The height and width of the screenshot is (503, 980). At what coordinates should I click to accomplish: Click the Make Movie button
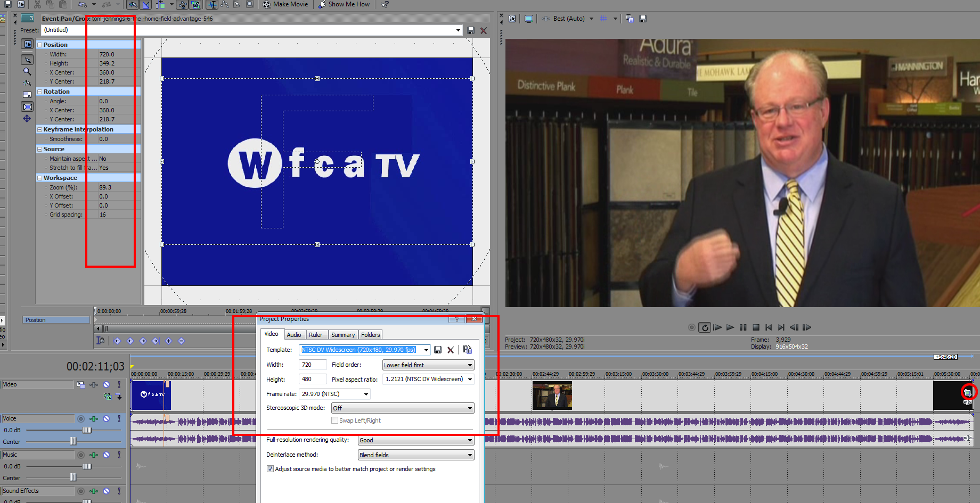click(x=285, y=4)
